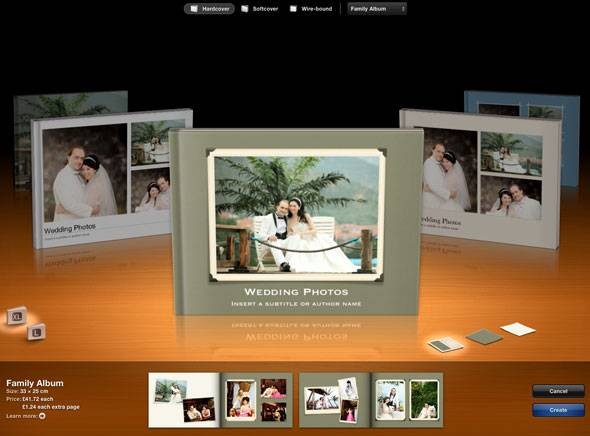Image resolution: width=590 pixels, height=436 pixels.
Task: Click the Family Album heading text
Action: (x=35, y=383)
